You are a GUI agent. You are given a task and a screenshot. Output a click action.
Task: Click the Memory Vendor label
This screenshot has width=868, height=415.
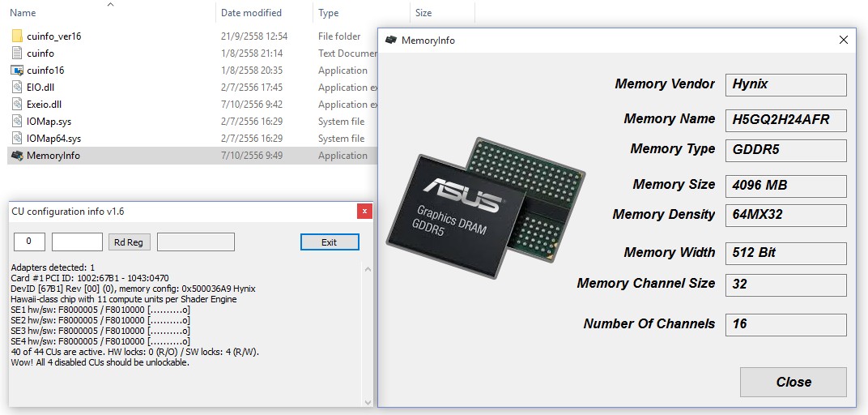point(665,84)
